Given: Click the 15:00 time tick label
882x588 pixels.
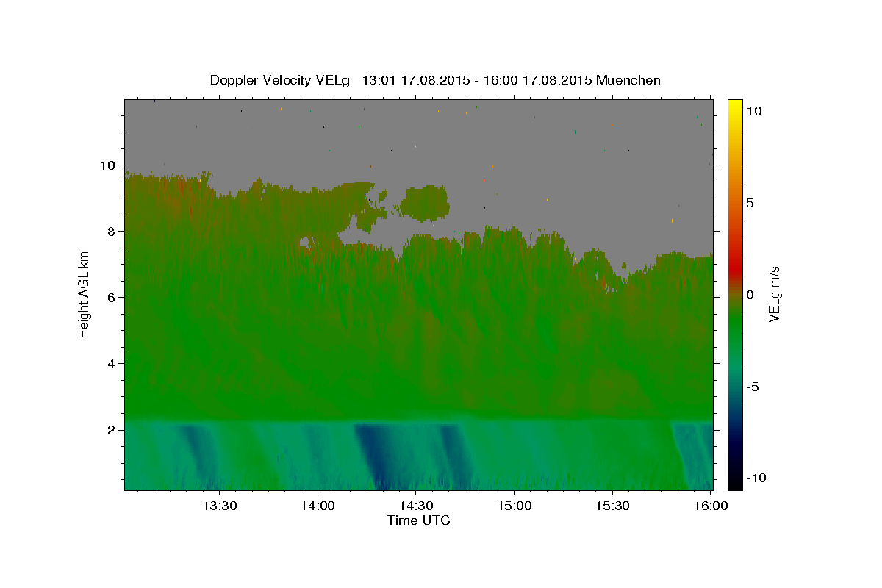Looking at the screenshot, I should [x=514, y=506].
